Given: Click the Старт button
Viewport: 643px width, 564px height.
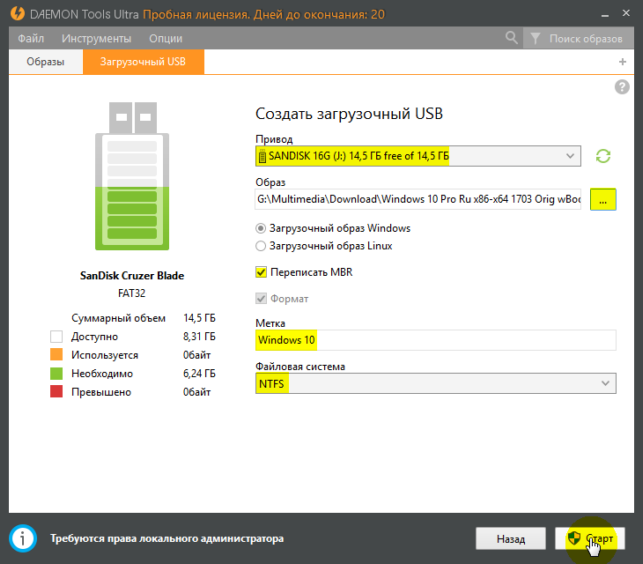Looking at the screenshot, I should [x=590, y=538].
